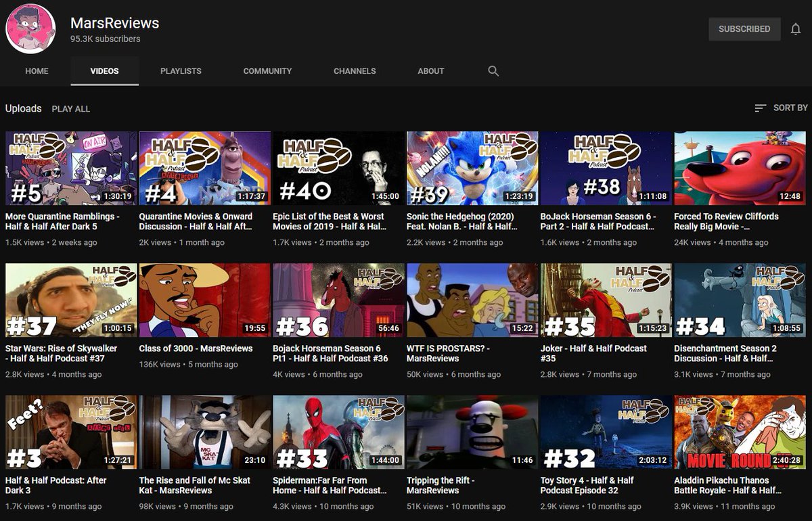The height and width of the screenshot is (521, 812).
Task: Click title 'WTF IS PROSTARS? - MarsReviews'
Action: pos(449,353)
